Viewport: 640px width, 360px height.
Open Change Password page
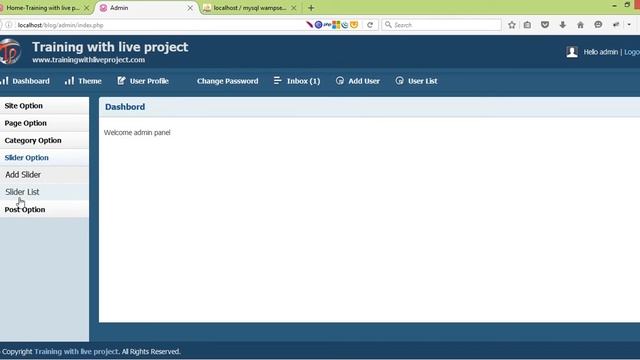[227, 81]
